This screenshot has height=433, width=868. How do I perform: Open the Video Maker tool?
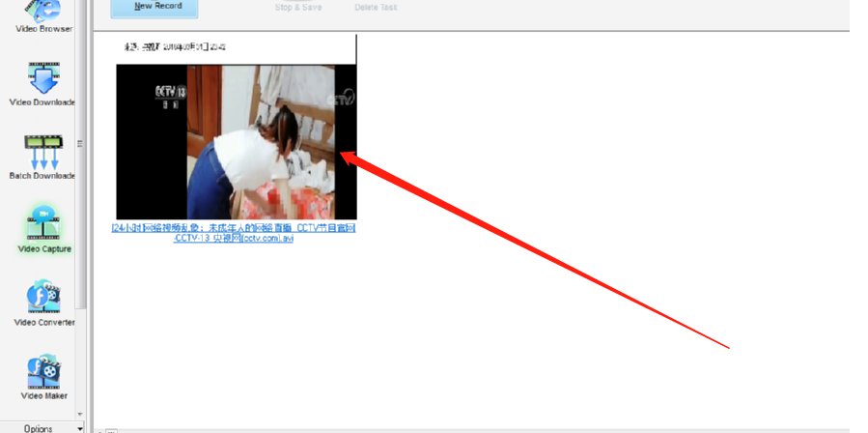pyautogui.click(x=44, y=377)
